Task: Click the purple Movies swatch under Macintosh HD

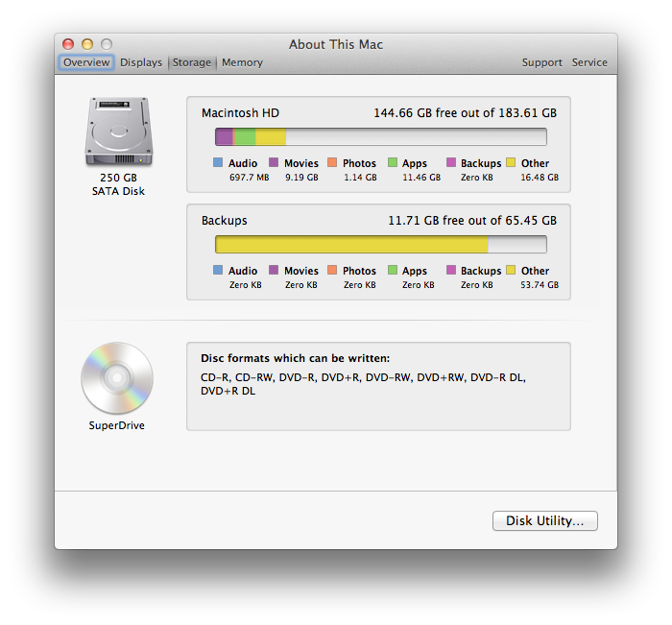Action: coord(274,162)
